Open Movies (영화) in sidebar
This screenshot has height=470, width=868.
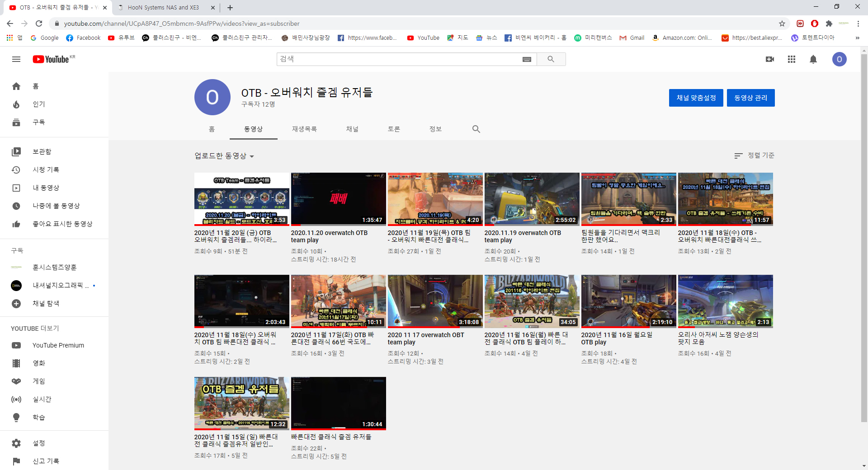point(54,363)
